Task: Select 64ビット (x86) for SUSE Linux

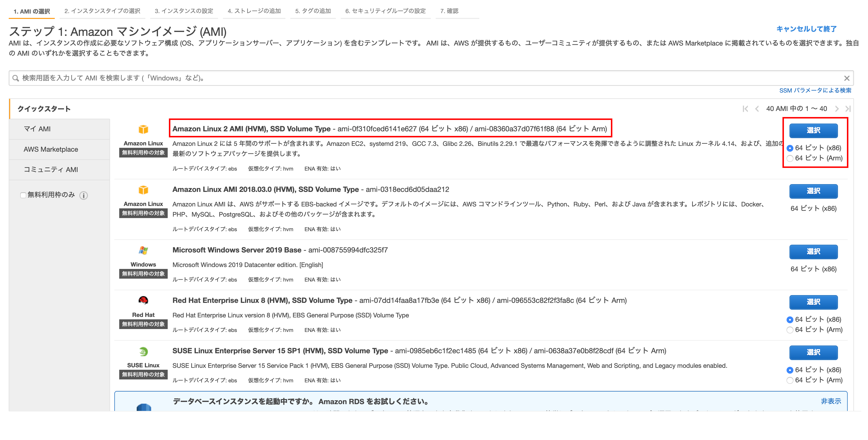Action: (790, 370)
